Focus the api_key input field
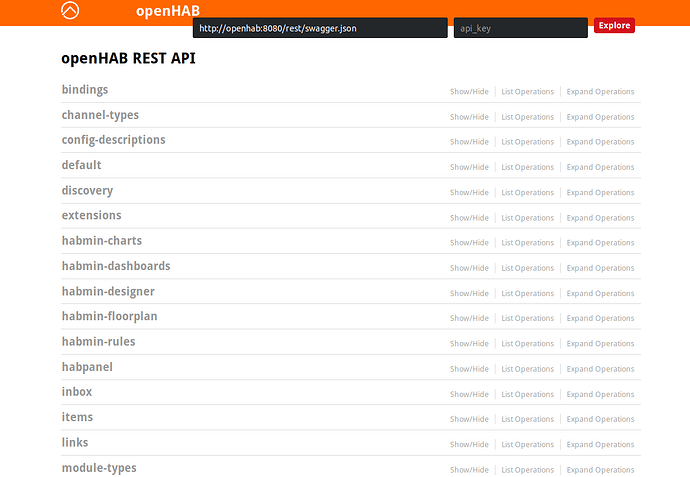This screenshot has height=477, width=690. tap(521, 28)
